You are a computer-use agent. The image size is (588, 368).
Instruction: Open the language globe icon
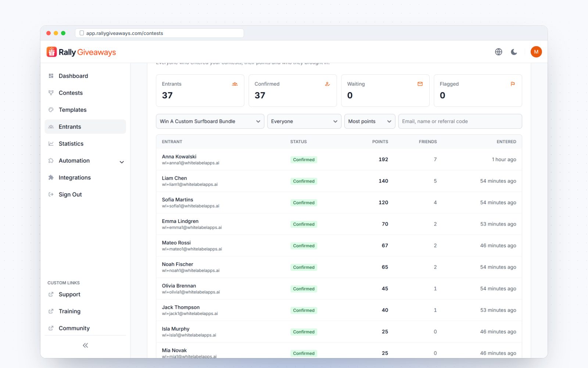[x=498, y=52]
